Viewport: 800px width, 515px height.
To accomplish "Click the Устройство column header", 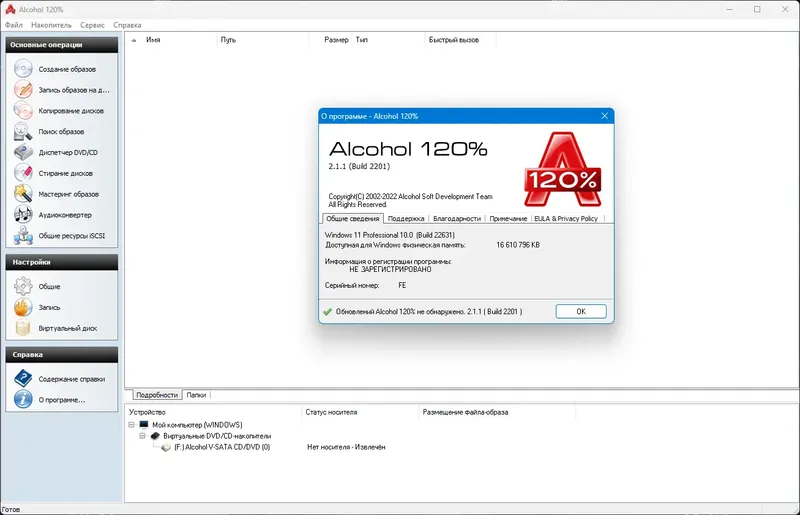I will 213,412.
